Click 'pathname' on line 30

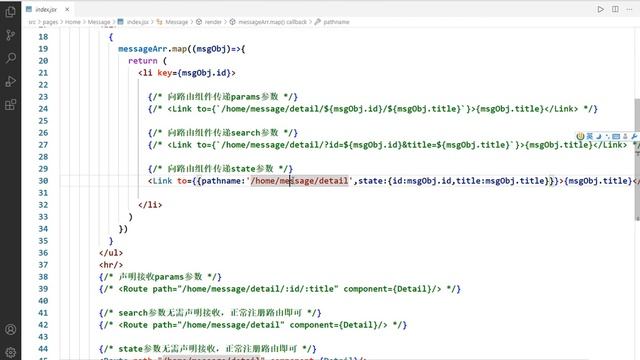click(x=221, y=181)
